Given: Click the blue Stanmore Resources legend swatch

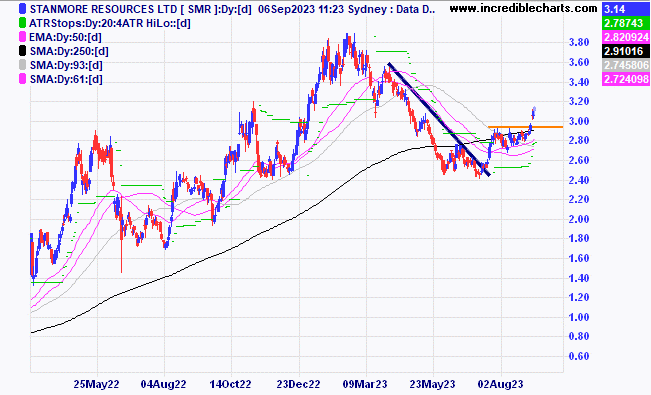Looking at the screenshot, I should (23, 9).
